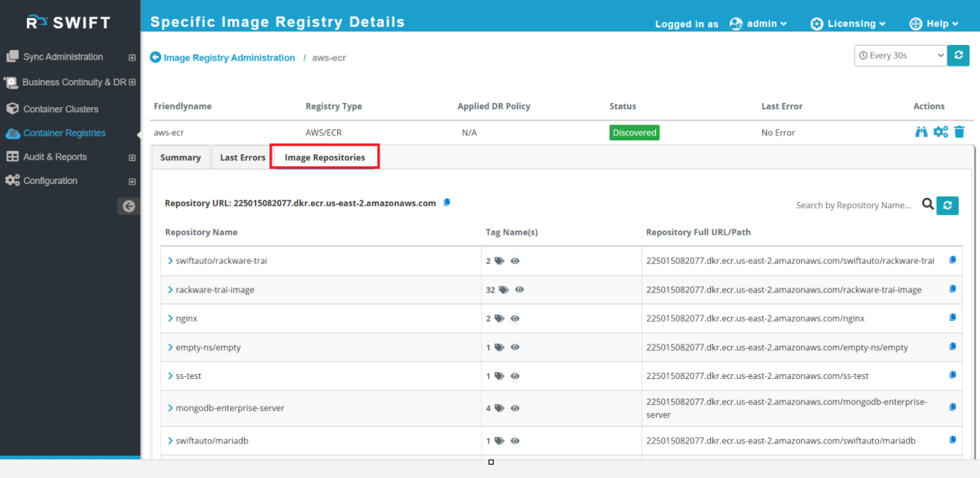Viewport: 980px width, 478px height.
Task: Click the trash delete icon for aws-ecr
Action: [x=959, y=131]
